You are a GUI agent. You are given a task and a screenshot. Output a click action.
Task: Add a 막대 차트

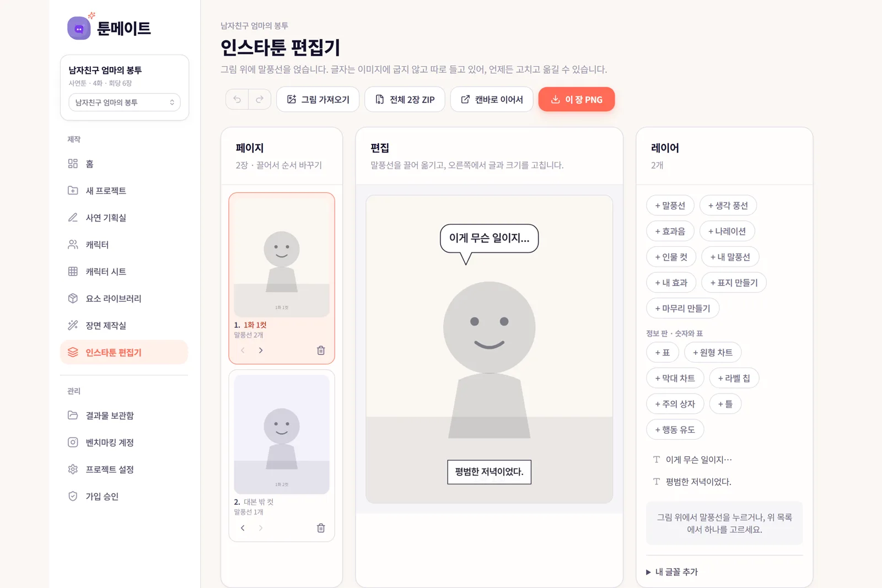pos(675,378)
